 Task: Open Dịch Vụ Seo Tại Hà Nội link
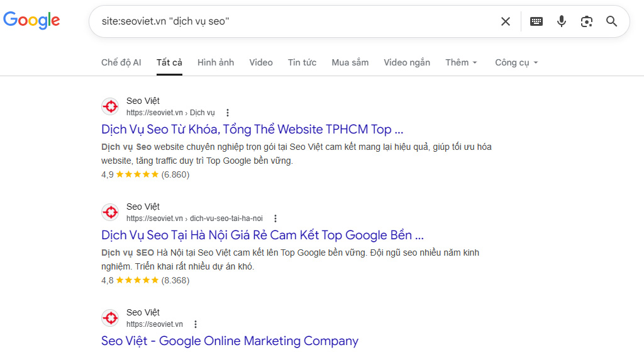[x=262, y=236]
